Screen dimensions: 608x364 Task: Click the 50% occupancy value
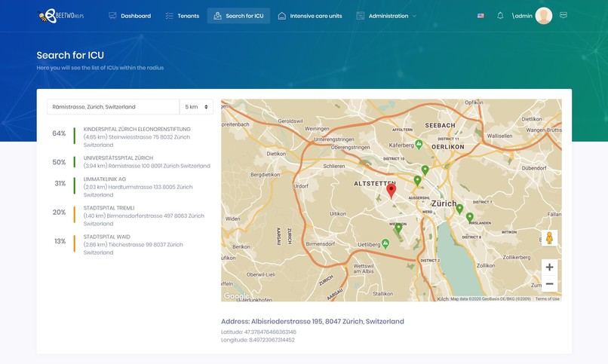pyautogui.click(x=59, y=162)
